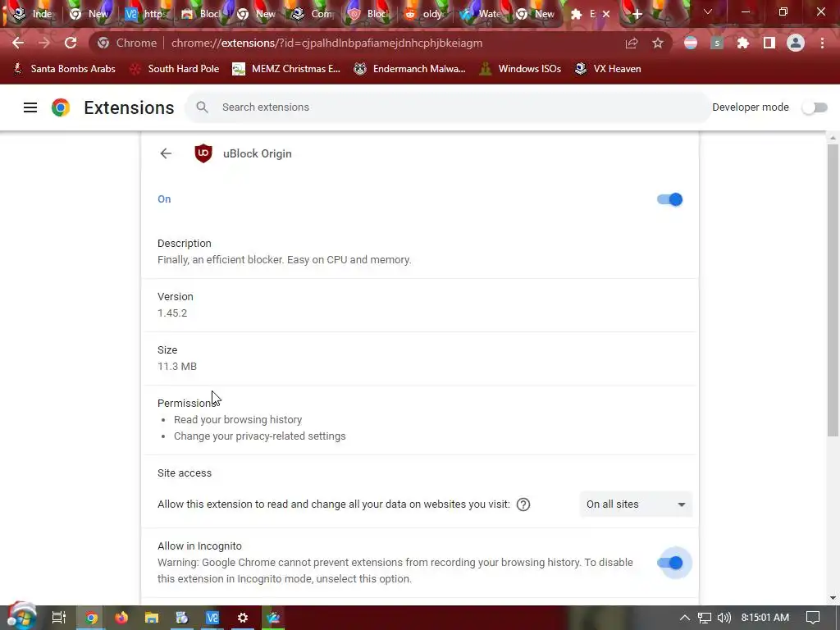
Task: Click the size value '11.3 MB'
Action: click(x=177, y=367)
